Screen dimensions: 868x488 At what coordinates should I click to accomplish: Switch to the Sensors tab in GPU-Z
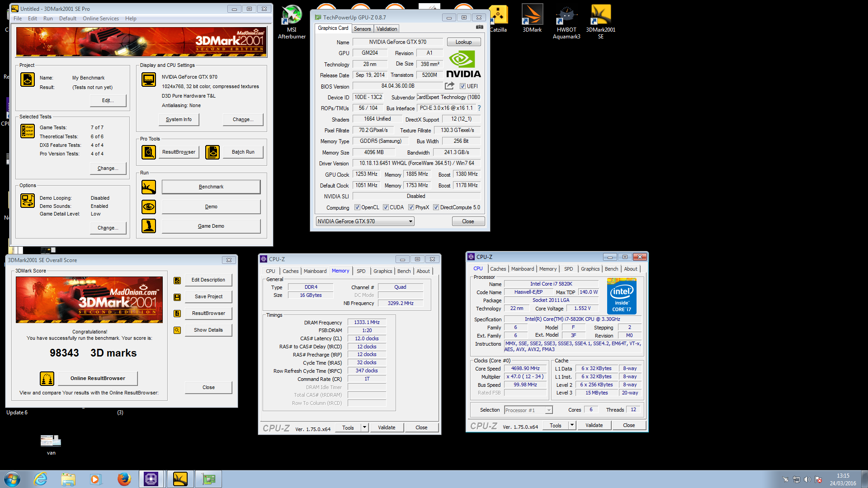(362, 29)
